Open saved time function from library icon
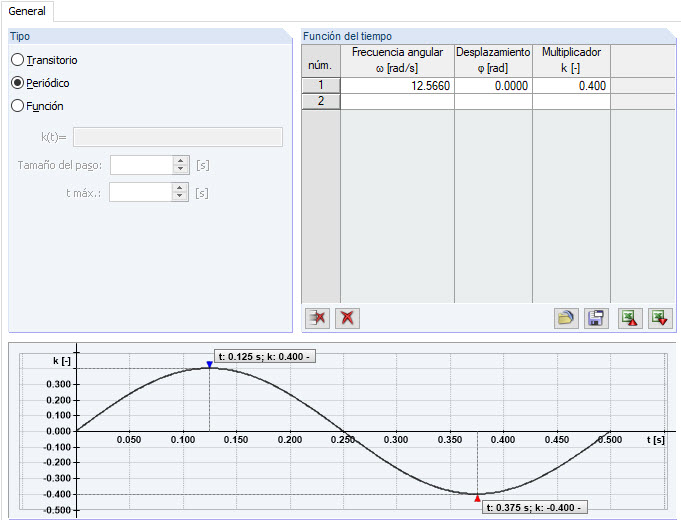 pos(566,318)
